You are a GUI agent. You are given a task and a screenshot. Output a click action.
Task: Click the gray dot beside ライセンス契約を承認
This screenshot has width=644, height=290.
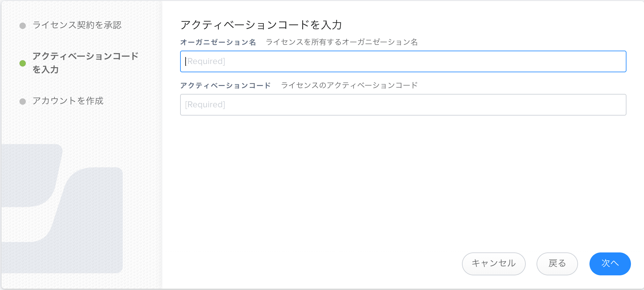click(23, 26)
